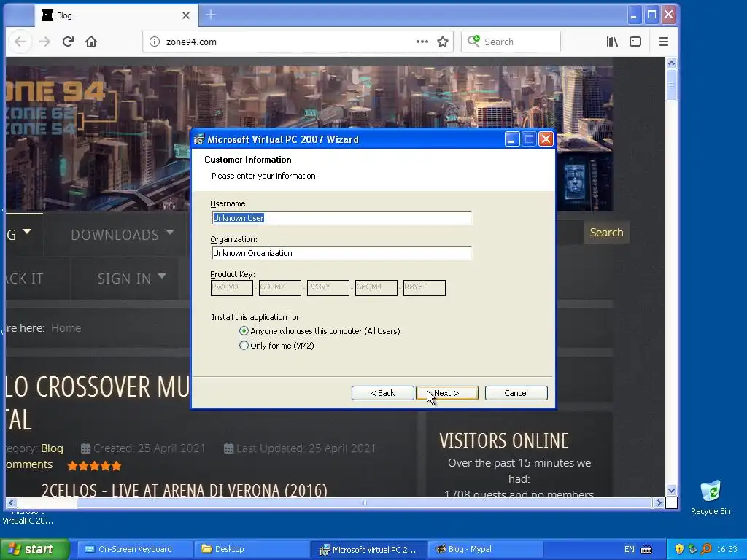Screen dimensions: 747x560
Task: Click the Organization text field
Action: coord(341,253)
